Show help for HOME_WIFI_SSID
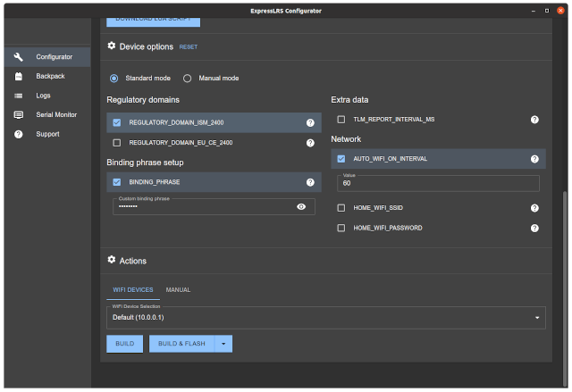 coord(534,208)
